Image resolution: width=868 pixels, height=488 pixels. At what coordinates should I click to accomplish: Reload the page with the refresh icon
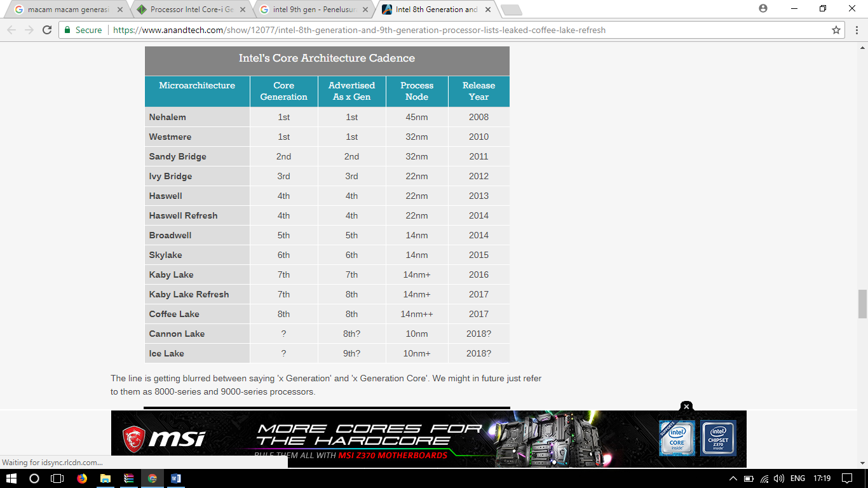pos(47,30)
